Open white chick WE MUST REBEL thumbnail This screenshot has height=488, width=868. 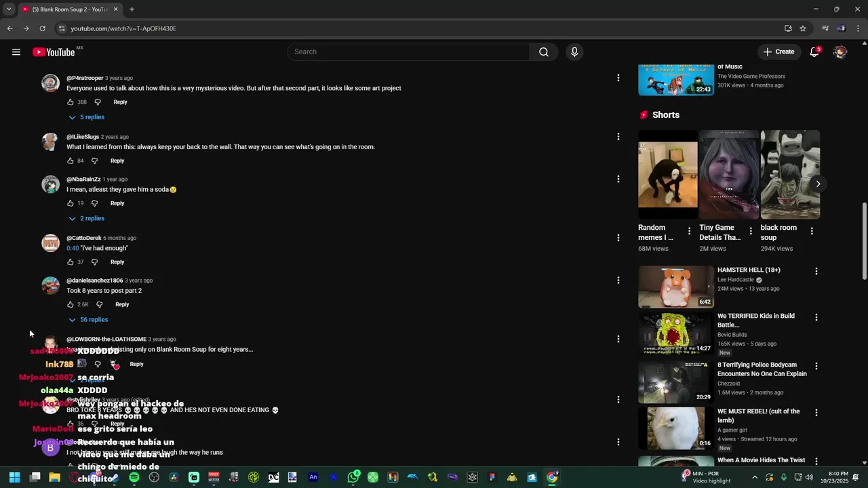click(676, 428)
